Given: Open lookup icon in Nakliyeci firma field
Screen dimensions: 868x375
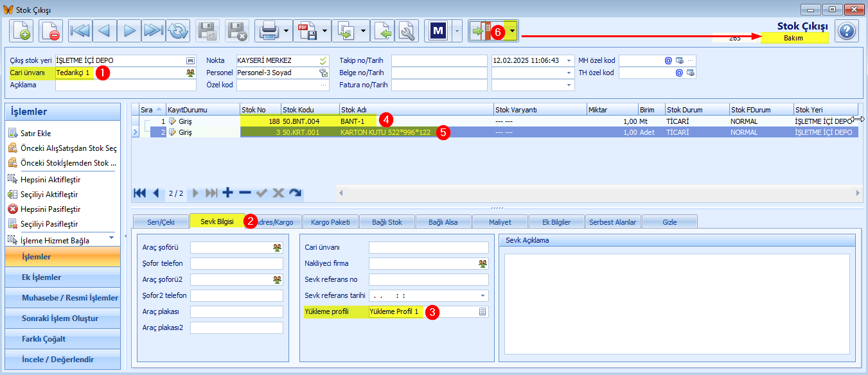Looking at the screenshot, I should (x=483, y=263).
